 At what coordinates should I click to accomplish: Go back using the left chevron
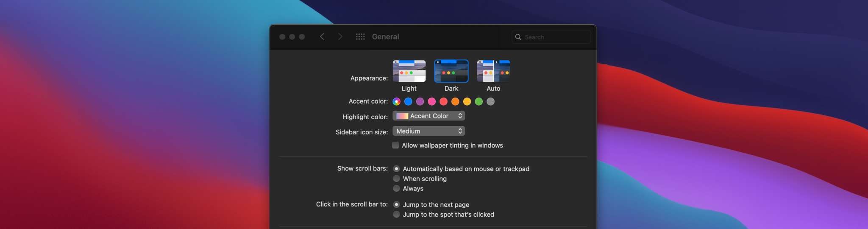click(322, 37)
